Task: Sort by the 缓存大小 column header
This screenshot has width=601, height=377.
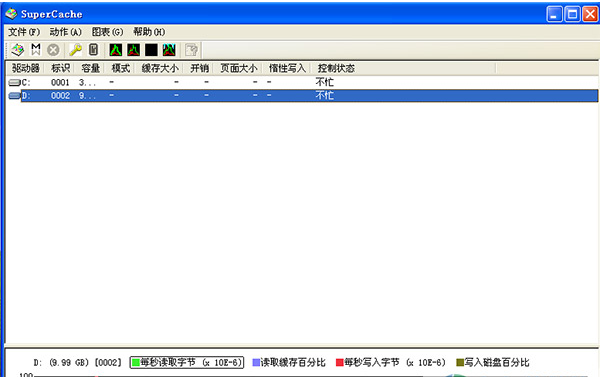Action: (x=160, y=68)
